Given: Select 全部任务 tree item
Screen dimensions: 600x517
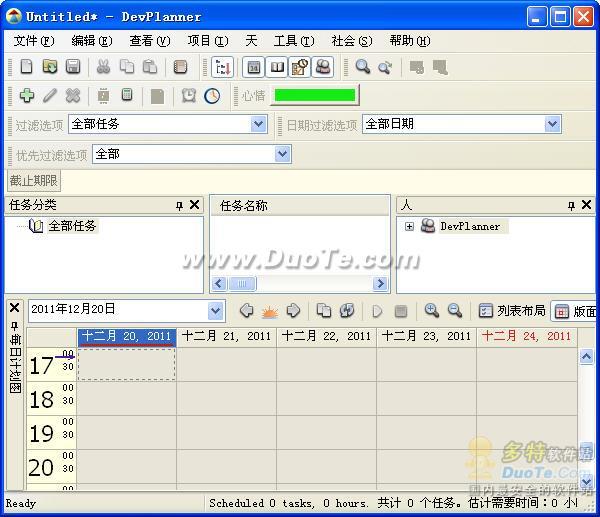Looking at the screenshot, I should [72, 226].
